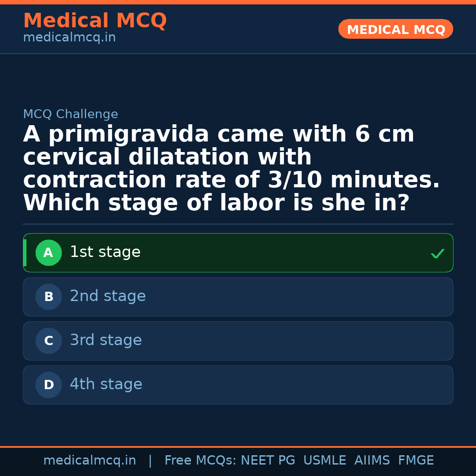
Task: Click the primigravida question text
Action: 231,168
